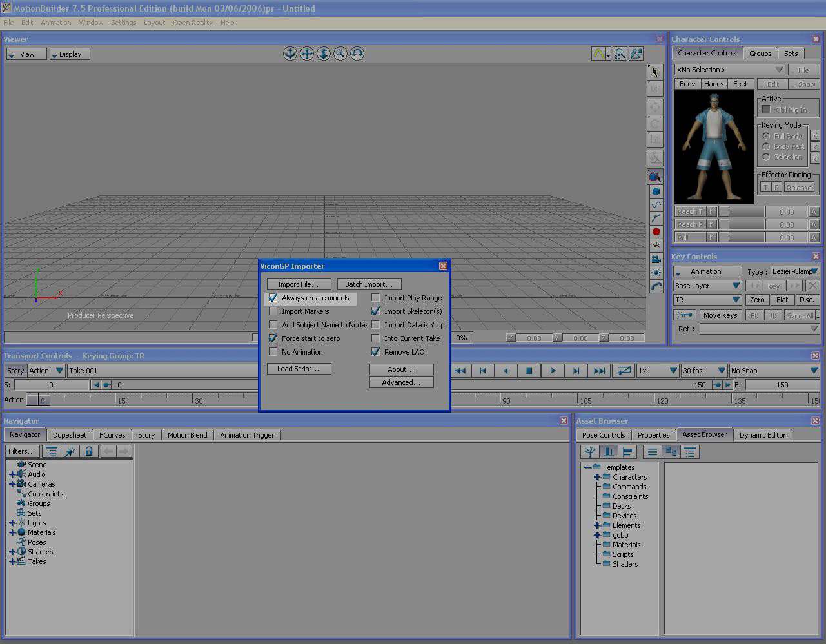This screenshot has width=826, height=644.
Task: Toggle Import Skeleton(s) checkbox
Action: coord(376,311)
